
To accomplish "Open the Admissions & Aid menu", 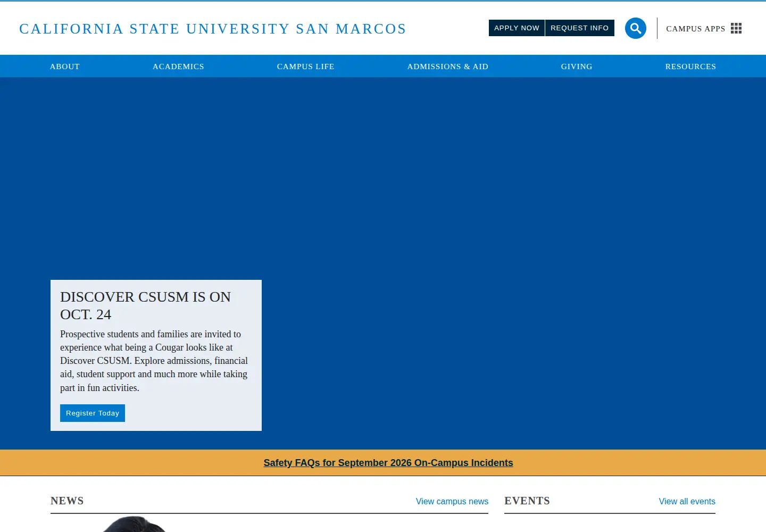I will [447, 66].
